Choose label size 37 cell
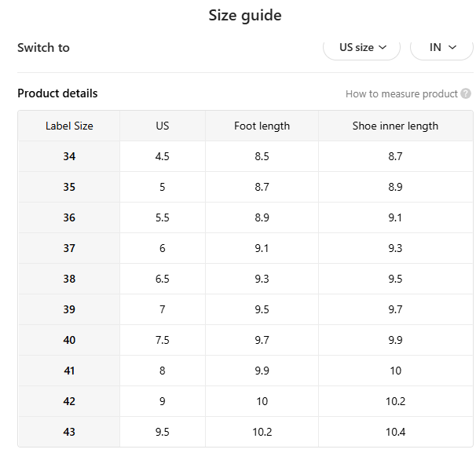The width and height of the screenshot is (476, 453). click(69, 248)
